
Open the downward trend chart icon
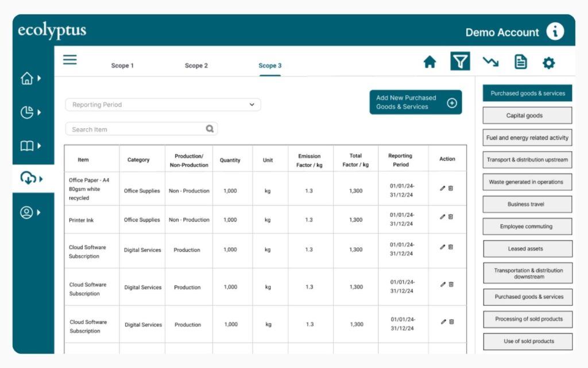[490, 62]
